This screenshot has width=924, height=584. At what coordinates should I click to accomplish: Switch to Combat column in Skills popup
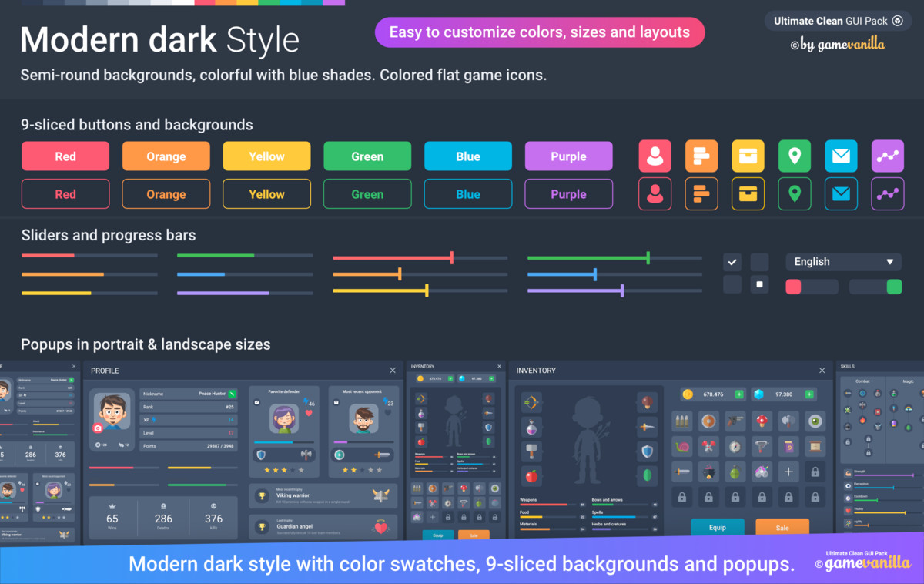(x=862, y=381)
